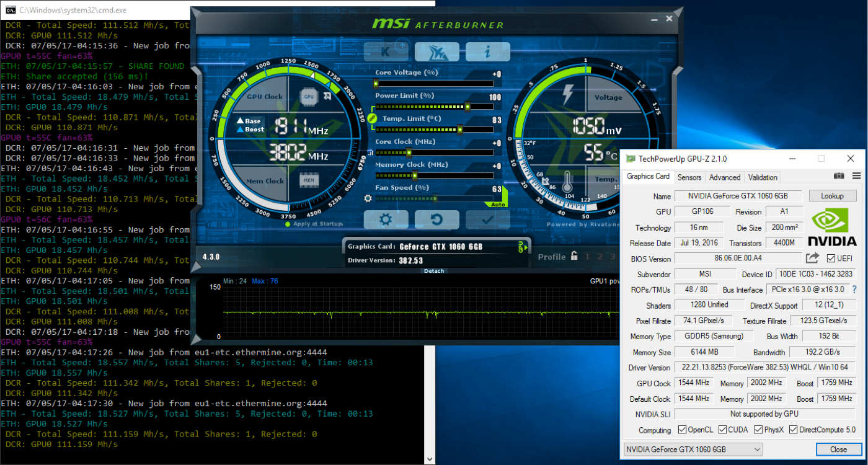Click the cmd.exe vertical scrollbar down arrow
Screen dimensions: 868x465
pos(429,459)
